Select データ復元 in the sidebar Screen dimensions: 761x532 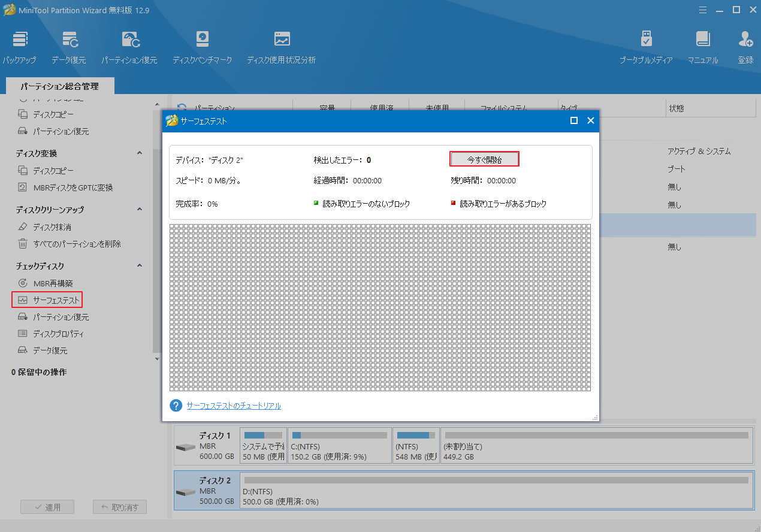(43, 350)
